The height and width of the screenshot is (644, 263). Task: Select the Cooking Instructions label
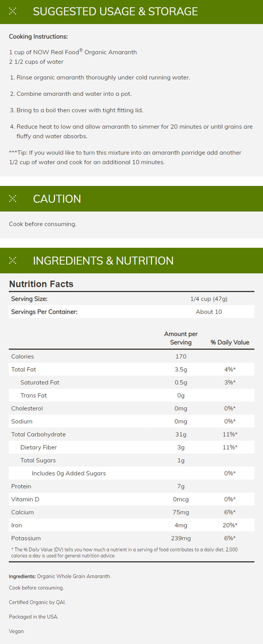[38, 37]
